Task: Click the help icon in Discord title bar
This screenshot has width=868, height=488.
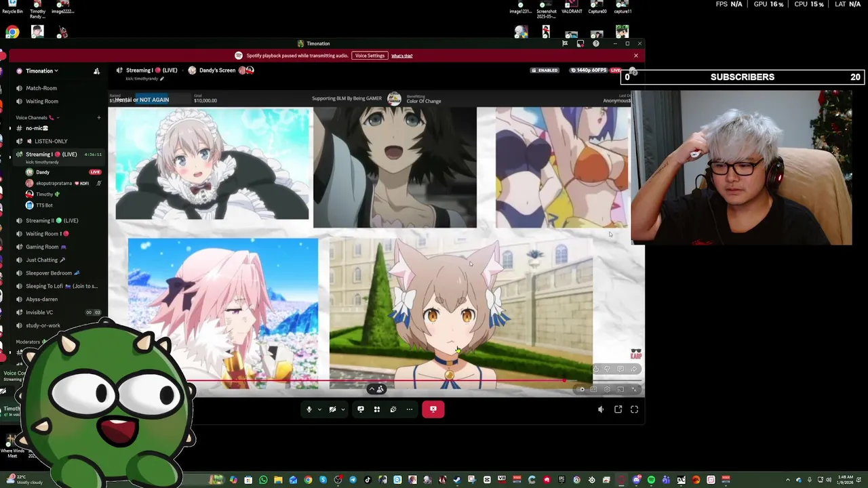Action: coord(596,43)
